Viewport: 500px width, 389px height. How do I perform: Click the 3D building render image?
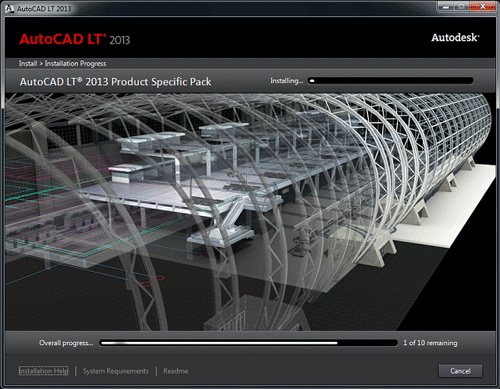coord(250,212)
